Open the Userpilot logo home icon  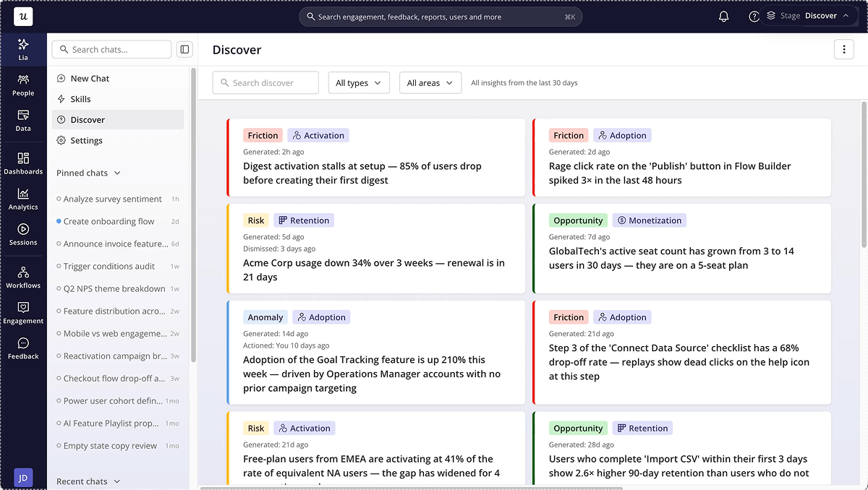pyautogui.click(x=23, y=16)
